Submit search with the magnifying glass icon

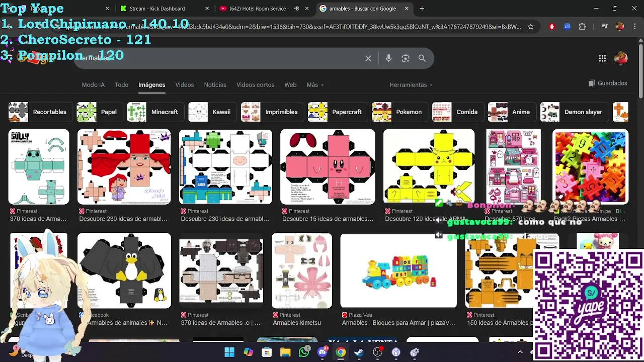(x=422, y=58)
